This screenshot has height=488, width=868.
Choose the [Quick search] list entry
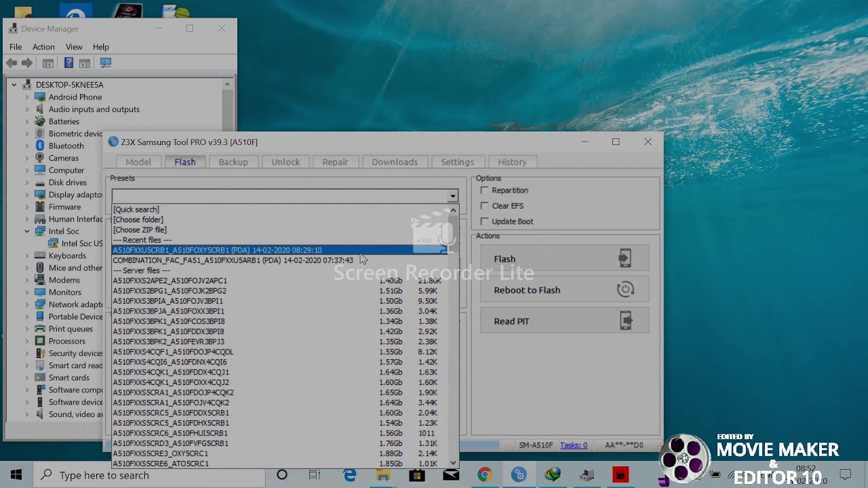(279, 209)
